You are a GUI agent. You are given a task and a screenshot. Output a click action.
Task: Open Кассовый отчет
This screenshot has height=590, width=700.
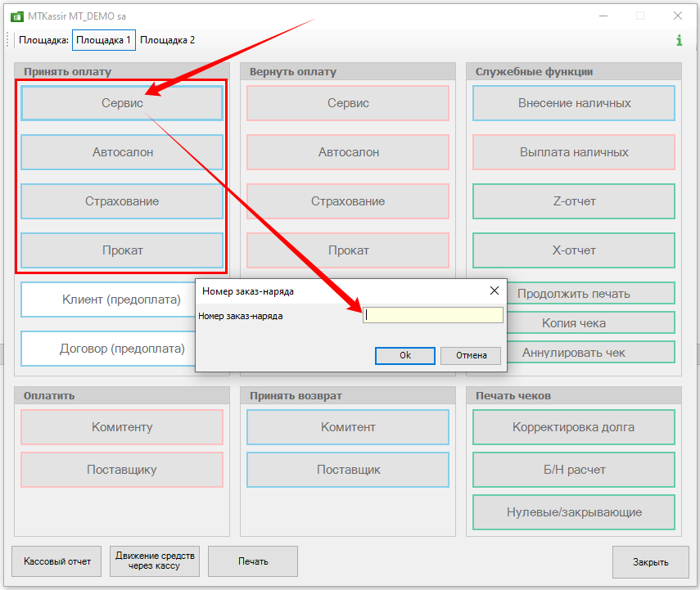[x=57, y=561]
